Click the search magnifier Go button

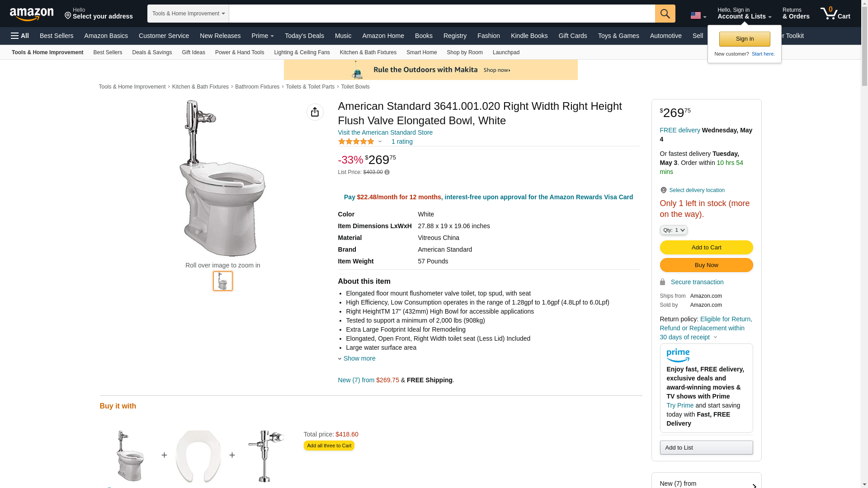pos(665,14)
